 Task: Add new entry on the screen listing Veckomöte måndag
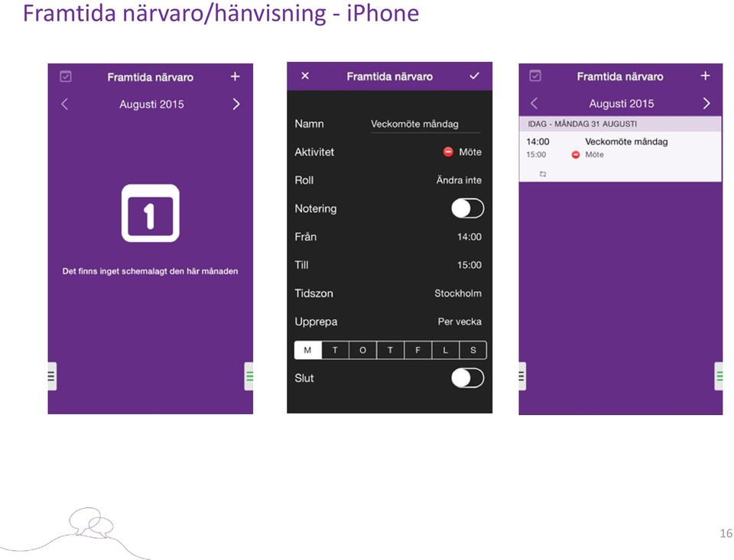click(705, 76)
